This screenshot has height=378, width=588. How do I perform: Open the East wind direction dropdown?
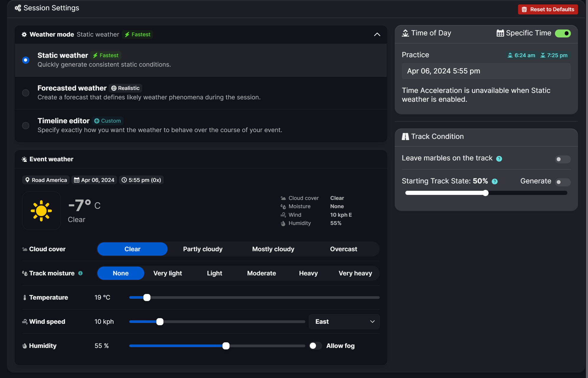coord(344,321)
